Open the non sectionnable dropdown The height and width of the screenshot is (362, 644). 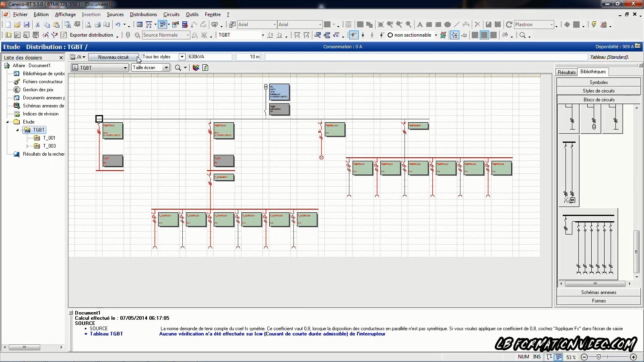(436, 35)
